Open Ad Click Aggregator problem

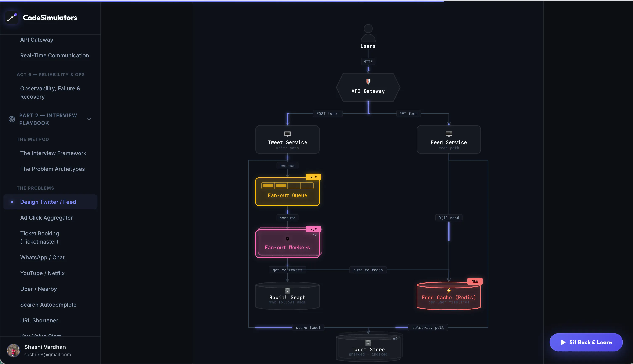(x=46, y=218)
